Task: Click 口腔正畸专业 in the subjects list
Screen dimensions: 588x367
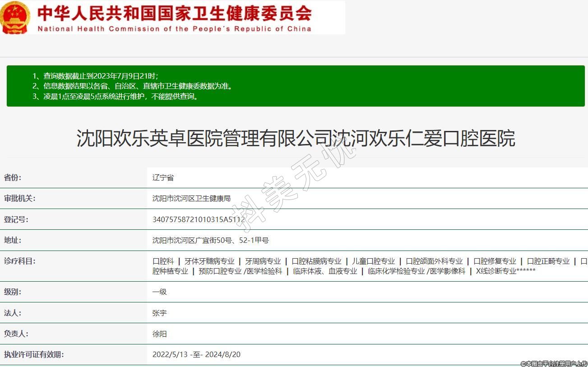Action: coord(548,261)
